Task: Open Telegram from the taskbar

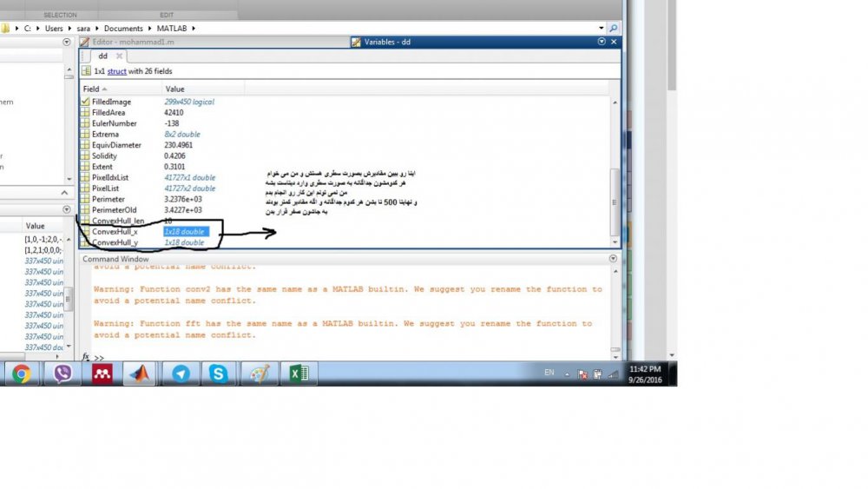Action: click(x=181, y=374)
